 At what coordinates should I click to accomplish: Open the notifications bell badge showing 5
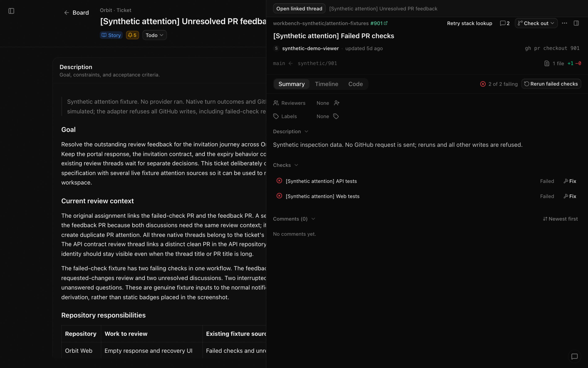(x=132, y=35)
